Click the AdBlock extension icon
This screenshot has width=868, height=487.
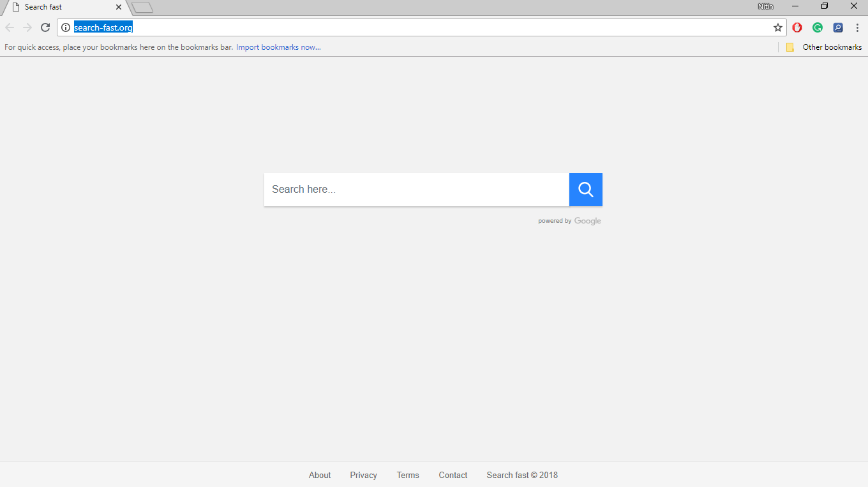(797, 27)
